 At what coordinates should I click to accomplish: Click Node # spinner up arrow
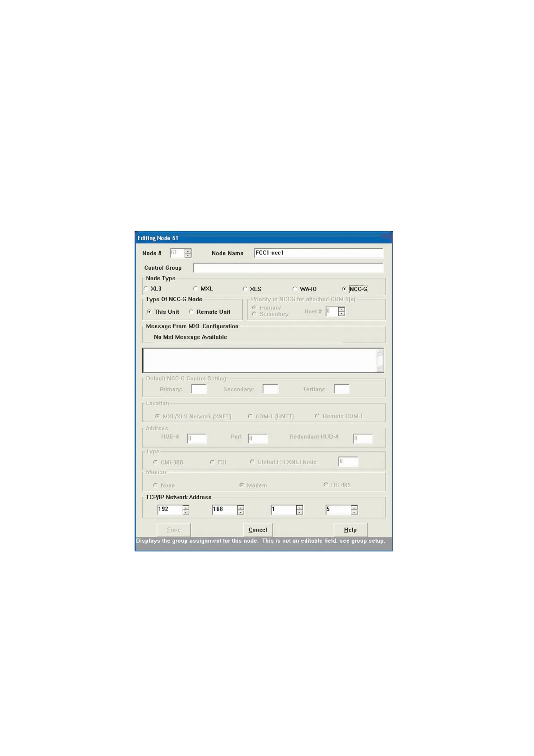188,251
